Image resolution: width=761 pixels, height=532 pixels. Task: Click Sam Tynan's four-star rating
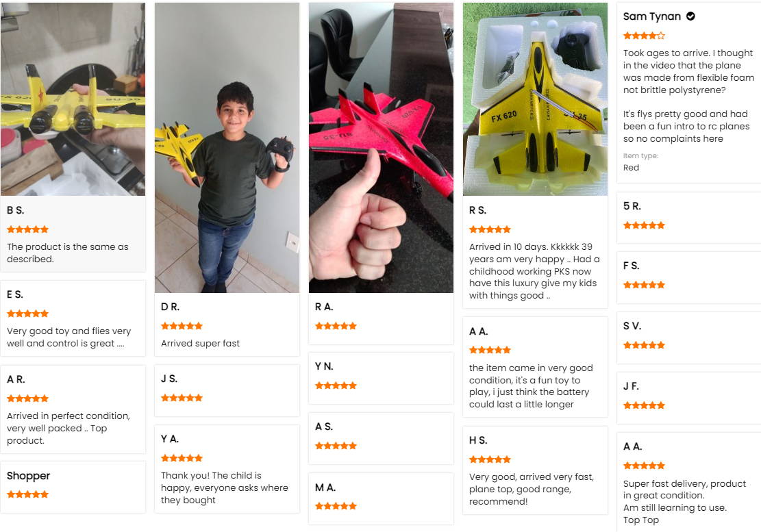coord(644,36)
